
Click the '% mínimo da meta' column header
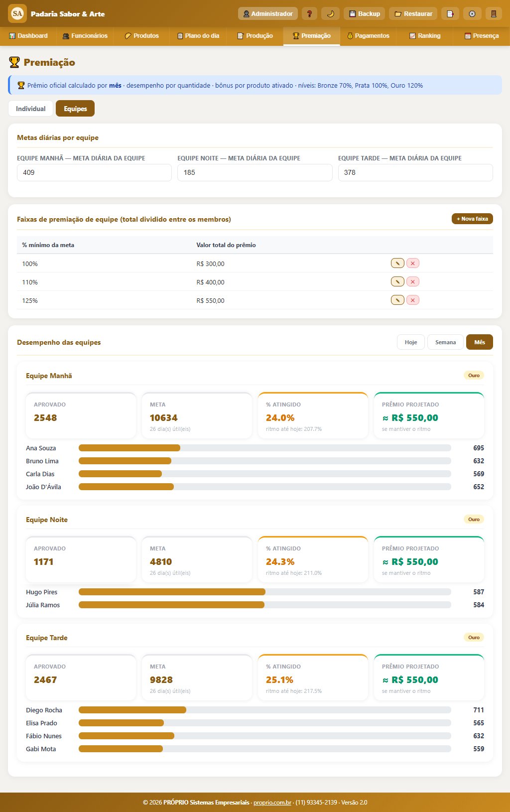48,245
